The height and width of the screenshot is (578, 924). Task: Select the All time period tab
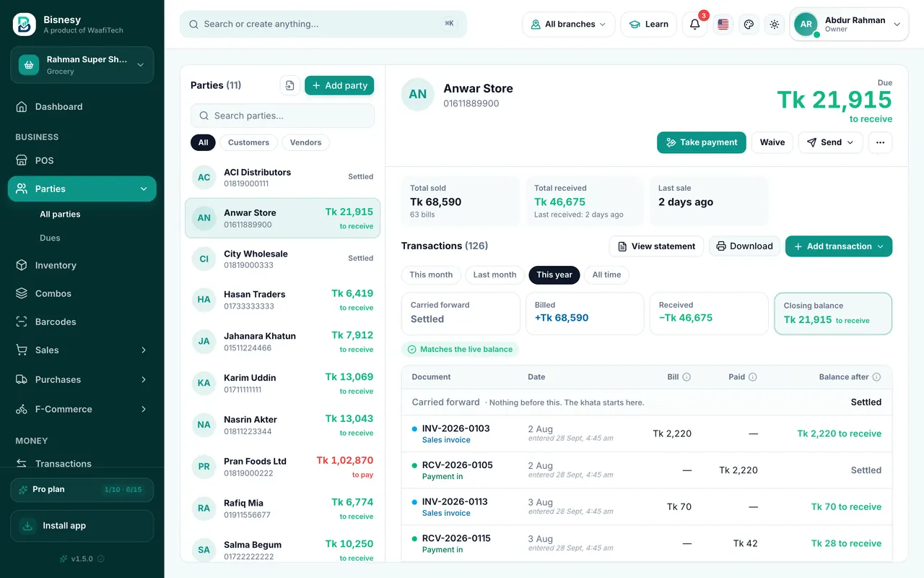(x=606, y=275)
